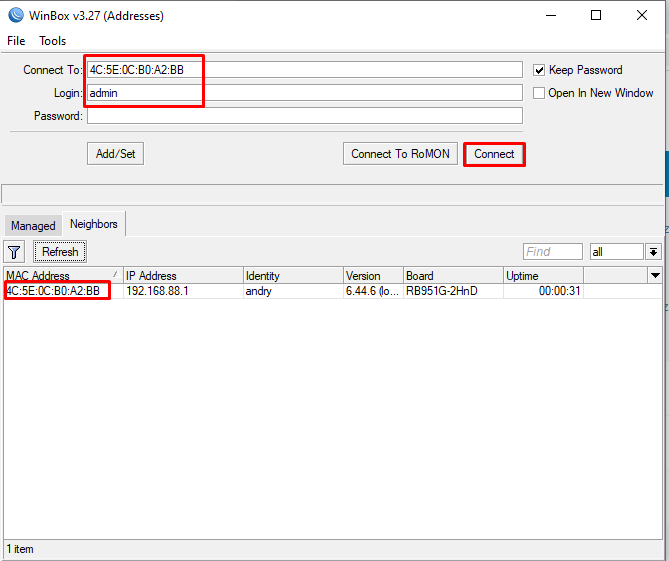Refresh the neighbors list
The height and width of the screenshot is (561, 669).
[60, 252]
